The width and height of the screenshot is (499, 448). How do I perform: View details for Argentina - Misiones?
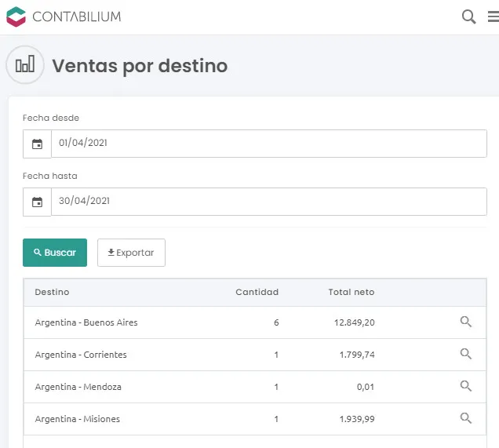pyautogui.click(x=466, y=418)
